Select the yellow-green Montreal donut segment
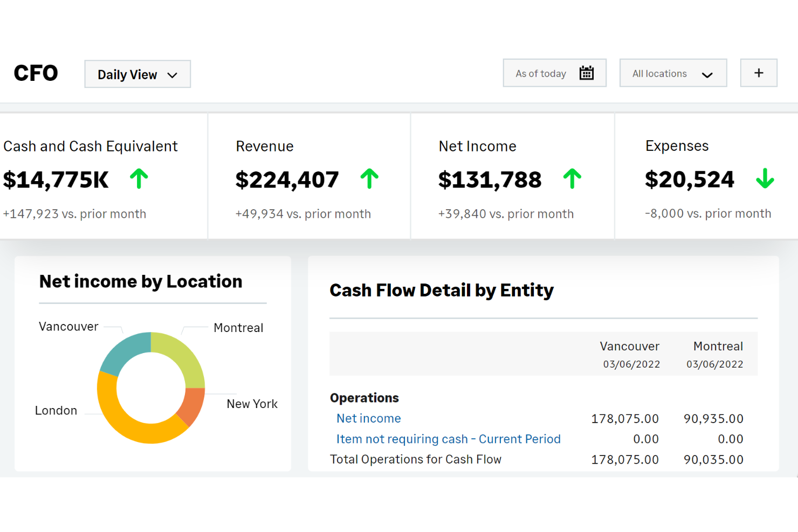The width and height of the screenshot is (798, 532). [180, 355]
